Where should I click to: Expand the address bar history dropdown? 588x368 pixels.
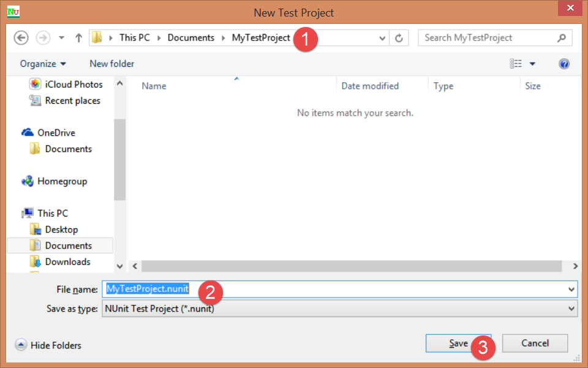382,38
